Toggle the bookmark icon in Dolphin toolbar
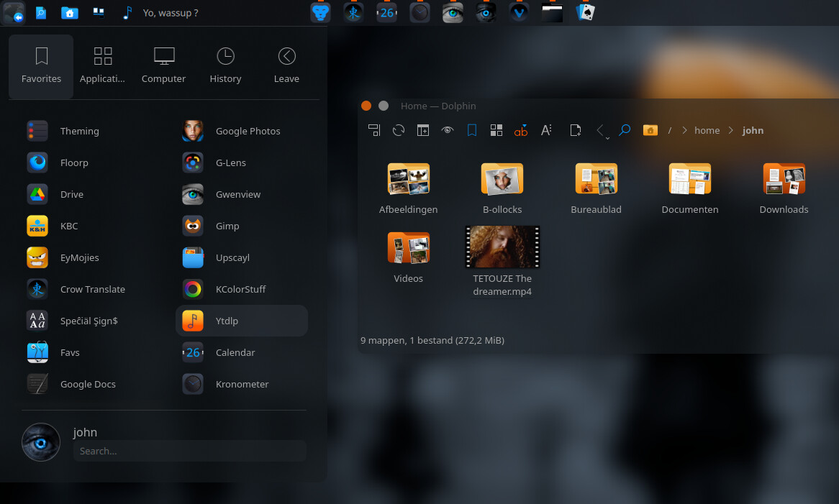Viewport: 839px width, 504px height. [472, 130]
